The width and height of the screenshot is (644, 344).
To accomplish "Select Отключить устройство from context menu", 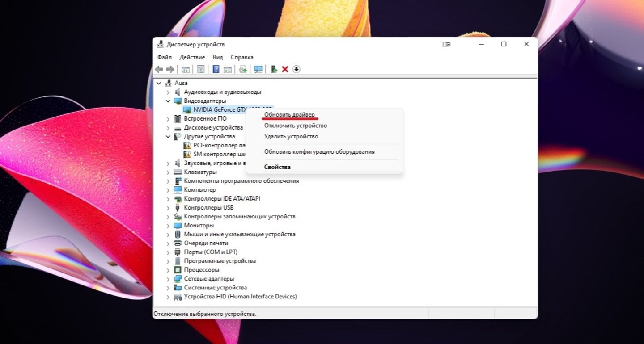I will (x=295, y=126).
